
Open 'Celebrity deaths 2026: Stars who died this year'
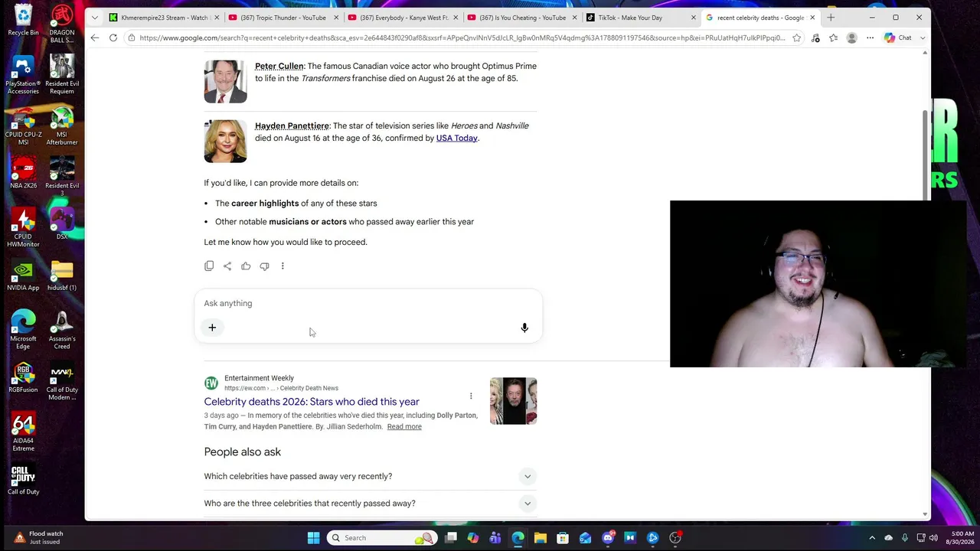coord(312,402)
